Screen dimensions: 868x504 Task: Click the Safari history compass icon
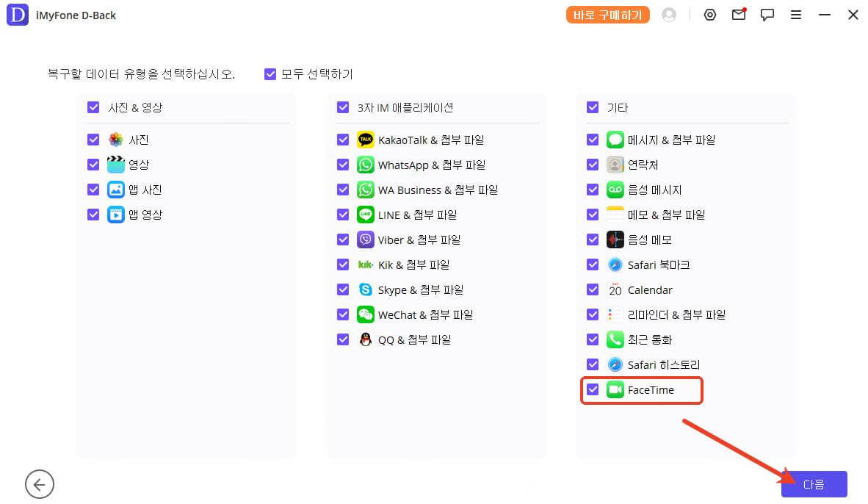click(x=615, y=364)
